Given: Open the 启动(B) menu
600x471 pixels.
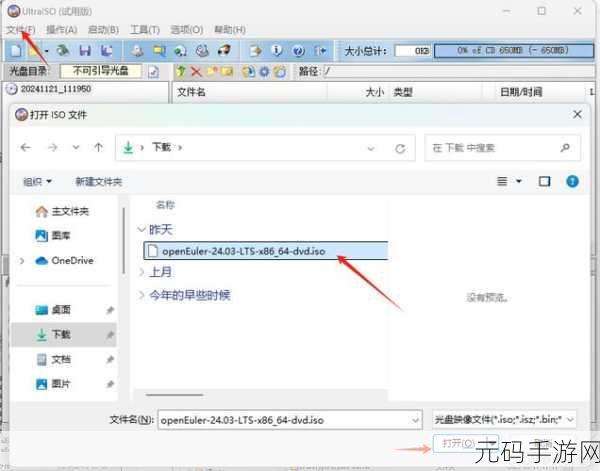Looking at the screenshot, I should click(x=103, y=29).
